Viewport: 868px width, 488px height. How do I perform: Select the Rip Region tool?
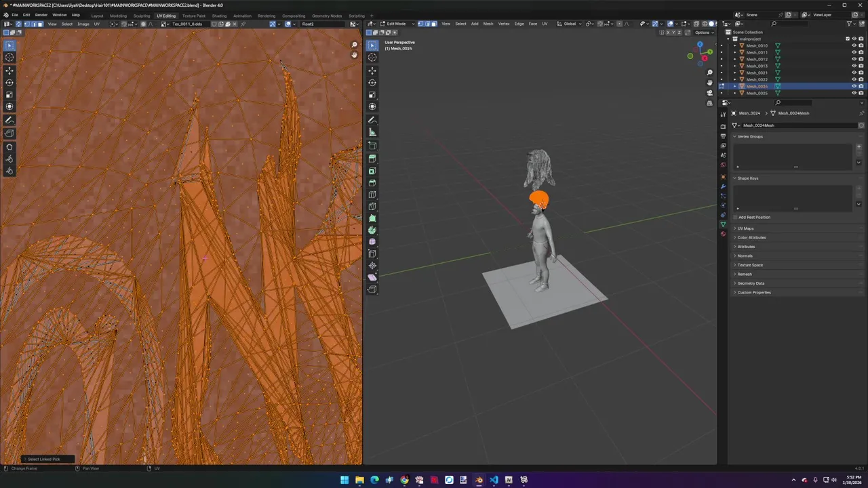372,289
